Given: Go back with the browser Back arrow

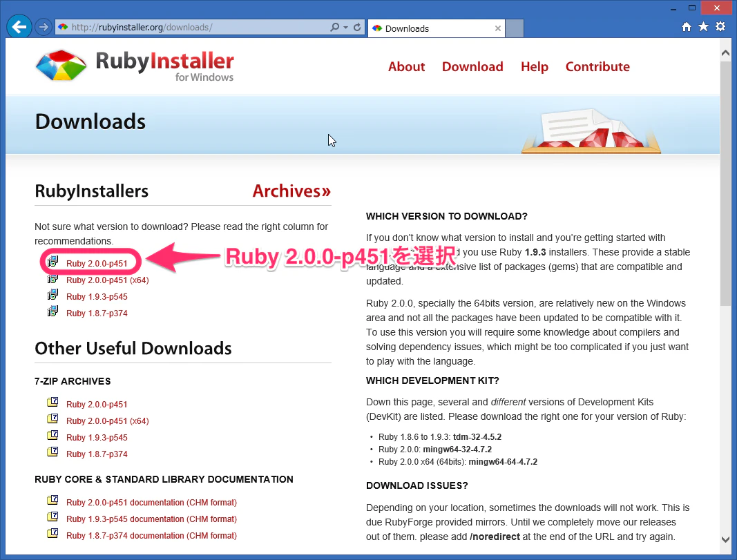Looking at the screenshot, I should [19, 27].
